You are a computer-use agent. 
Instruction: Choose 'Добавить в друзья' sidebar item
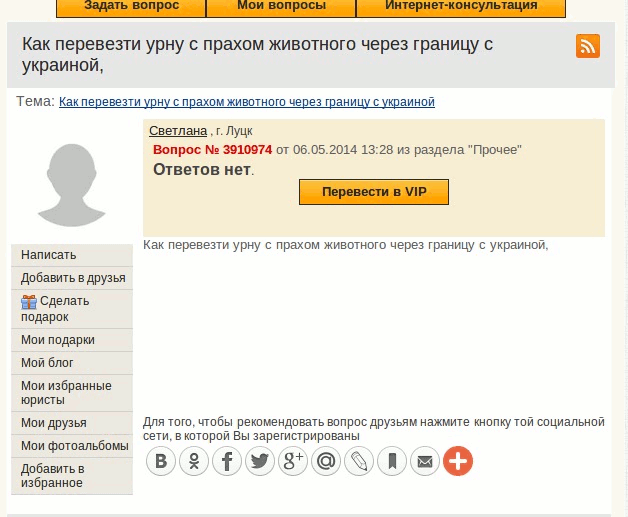73,277
